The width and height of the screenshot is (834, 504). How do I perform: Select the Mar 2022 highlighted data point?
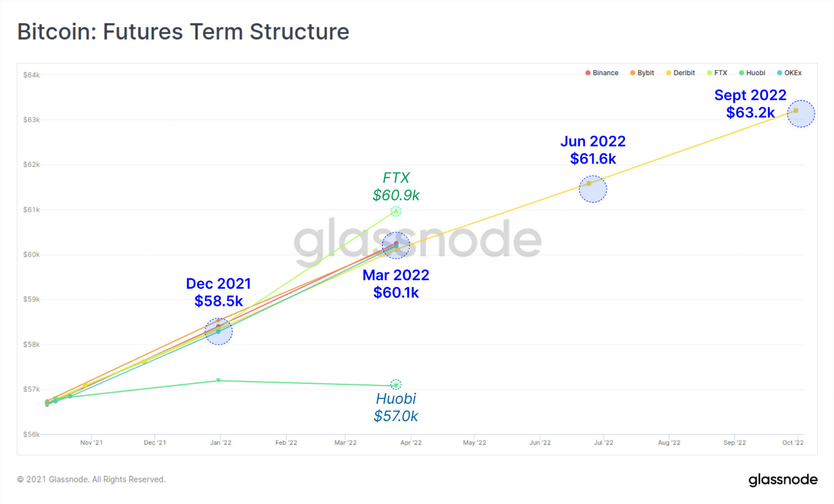(396, 246)
